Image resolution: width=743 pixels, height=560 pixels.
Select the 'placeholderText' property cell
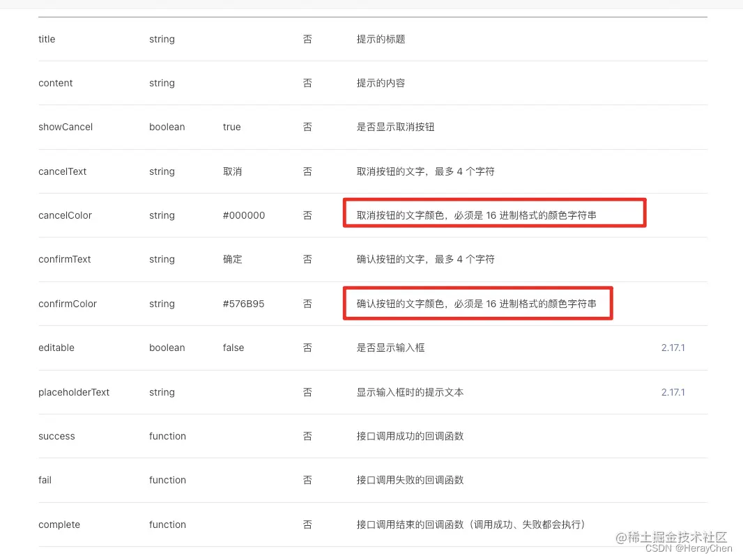(74, 392)
